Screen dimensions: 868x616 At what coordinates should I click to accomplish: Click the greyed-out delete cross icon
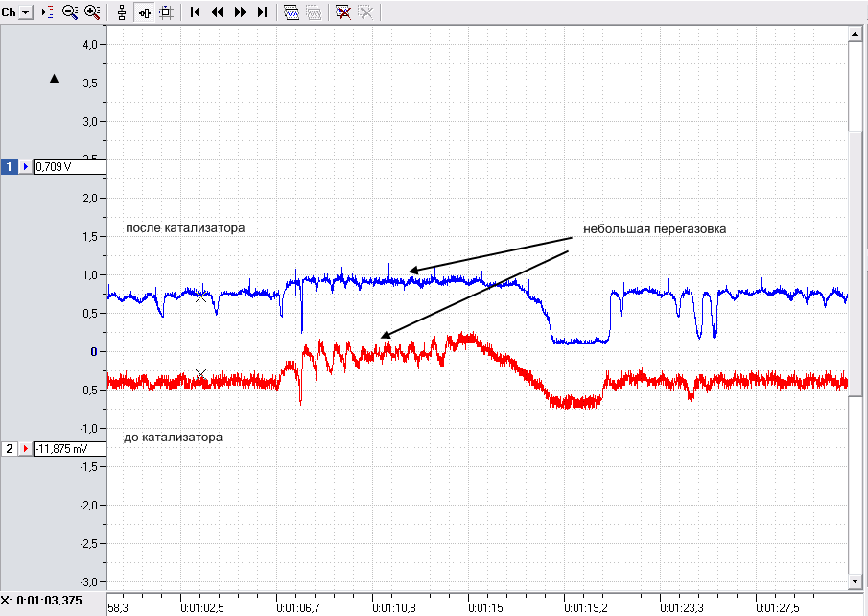pyautogui.click(x=366, y=12)
